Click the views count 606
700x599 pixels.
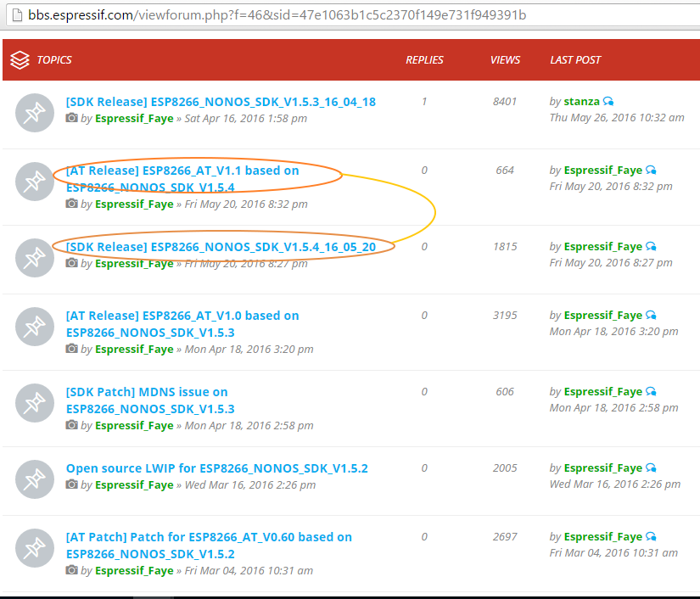[505, 392]
